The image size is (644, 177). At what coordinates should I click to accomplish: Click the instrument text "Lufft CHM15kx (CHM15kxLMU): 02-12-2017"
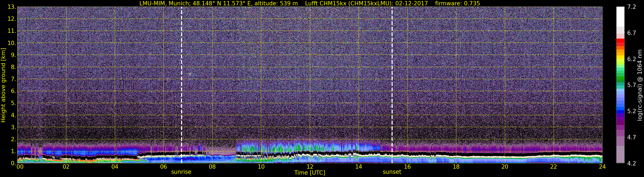pos(367,3)
